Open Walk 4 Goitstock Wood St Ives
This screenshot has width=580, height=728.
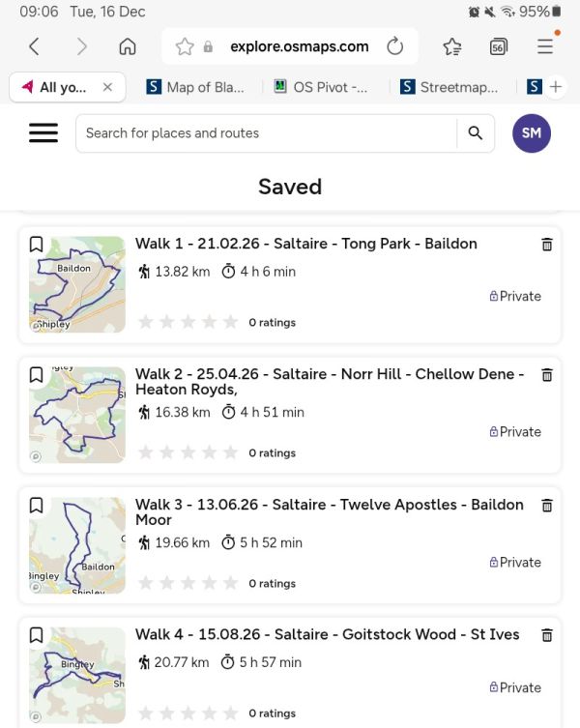(327, 634)
